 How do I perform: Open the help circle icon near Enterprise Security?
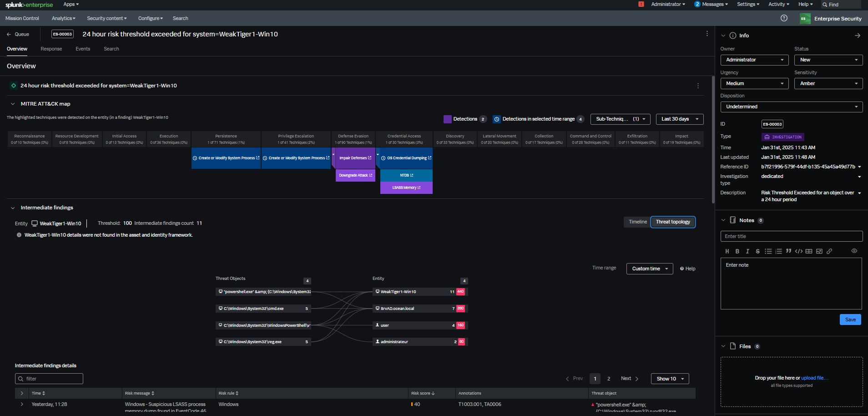point(784,18)
